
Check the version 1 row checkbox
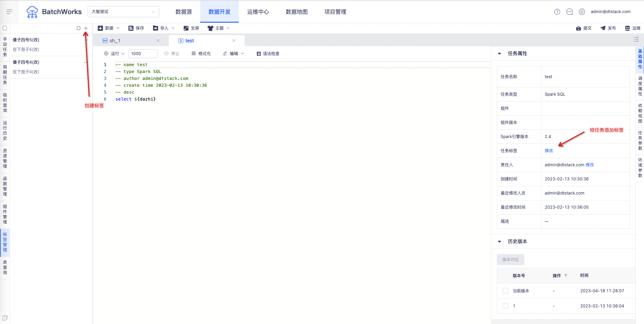[x=505, y=306]
